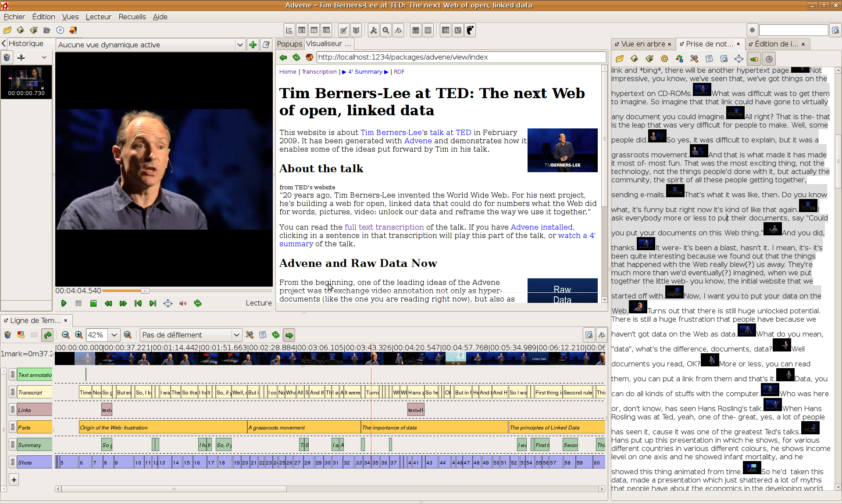Click the footprint icon in top toolbar
Screen dimensions: 842x504
(470, 30)
